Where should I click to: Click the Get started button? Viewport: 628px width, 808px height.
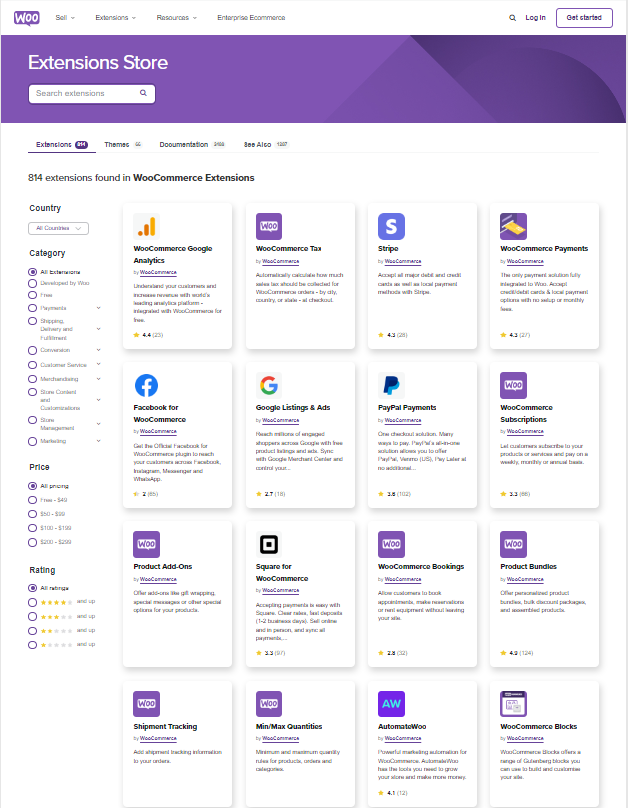tap(584, 18)
